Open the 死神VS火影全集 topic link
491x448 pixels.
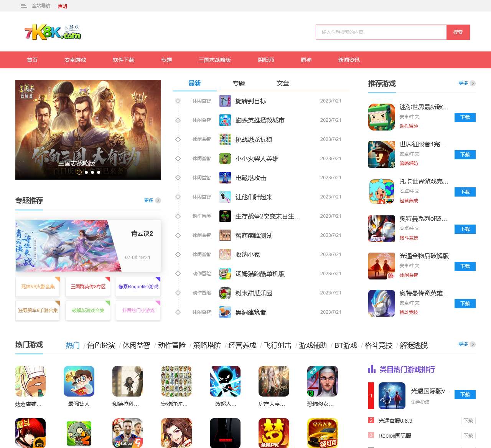click(38, 287)
